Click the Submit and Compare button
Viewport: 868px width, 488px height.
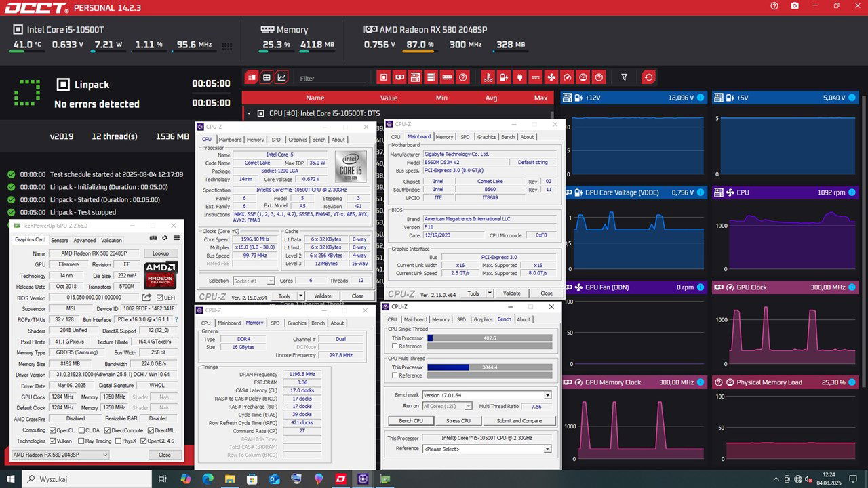pos(519,421)
